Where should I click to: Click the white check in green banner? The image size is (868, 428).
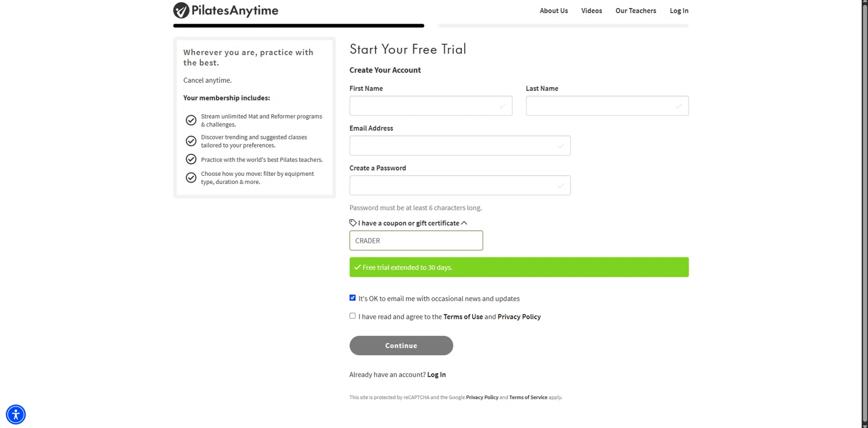pos(358,267)
